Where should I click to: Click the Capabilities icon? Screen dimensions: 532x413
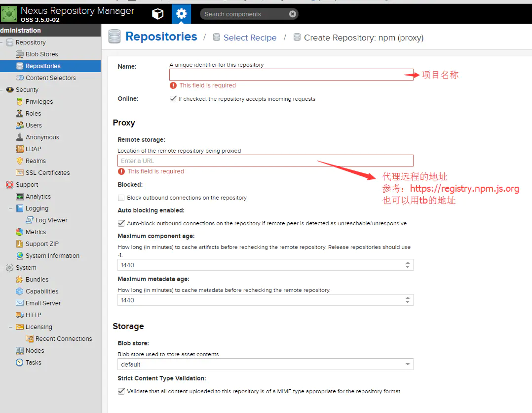tap(20, 291)
